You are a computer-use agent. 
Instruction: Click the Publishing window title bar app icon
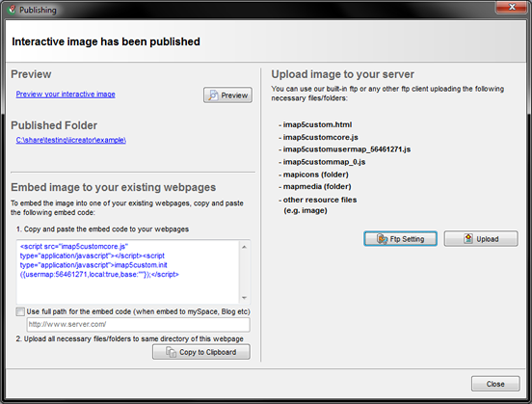12,10
